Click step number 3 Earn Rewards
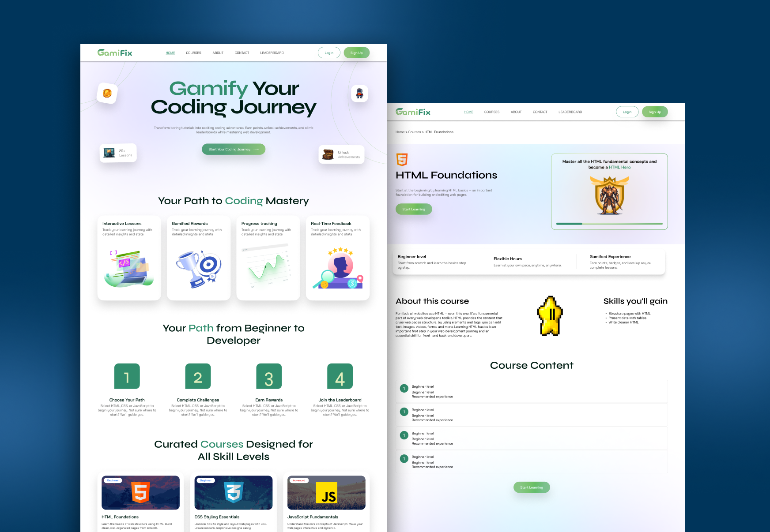 [x=269, y=376]
